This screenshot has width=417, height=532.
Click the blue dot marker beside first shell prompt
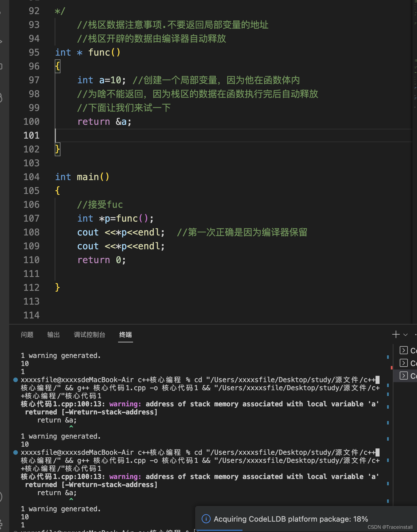(16, 380)
